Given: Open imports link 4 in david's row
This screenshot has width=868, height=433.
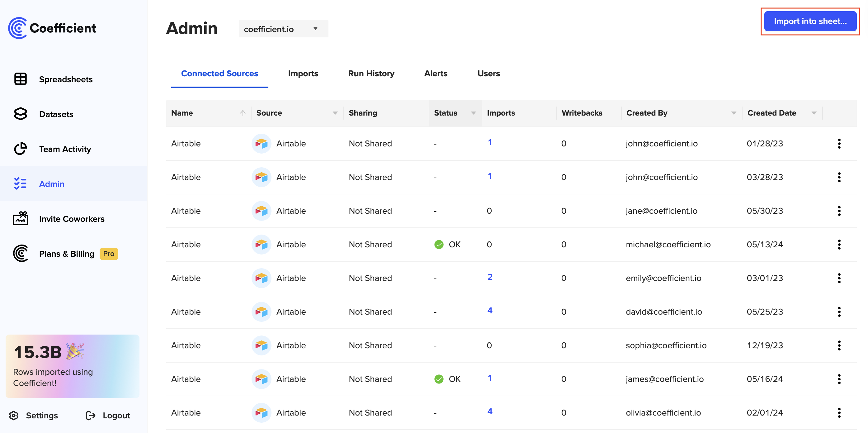Looking at the screenshot, I should pyautogui.click(x=490, y=311).
